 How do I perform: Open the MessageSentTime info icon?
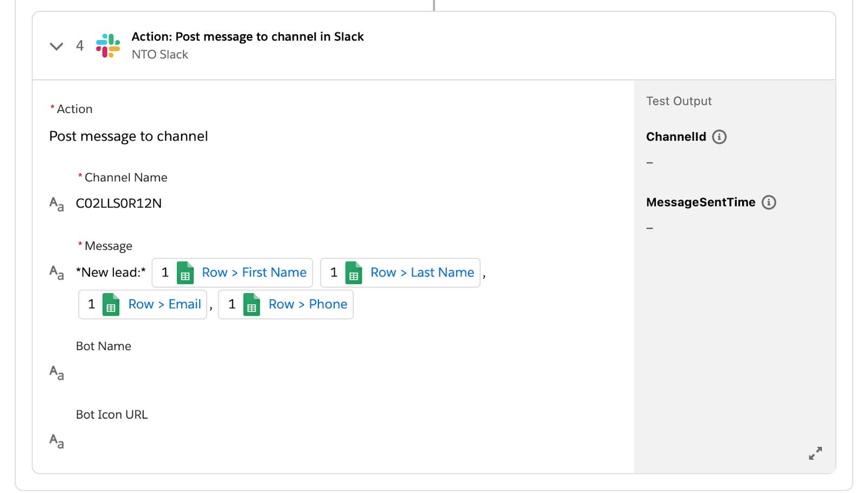coord(769,203)
